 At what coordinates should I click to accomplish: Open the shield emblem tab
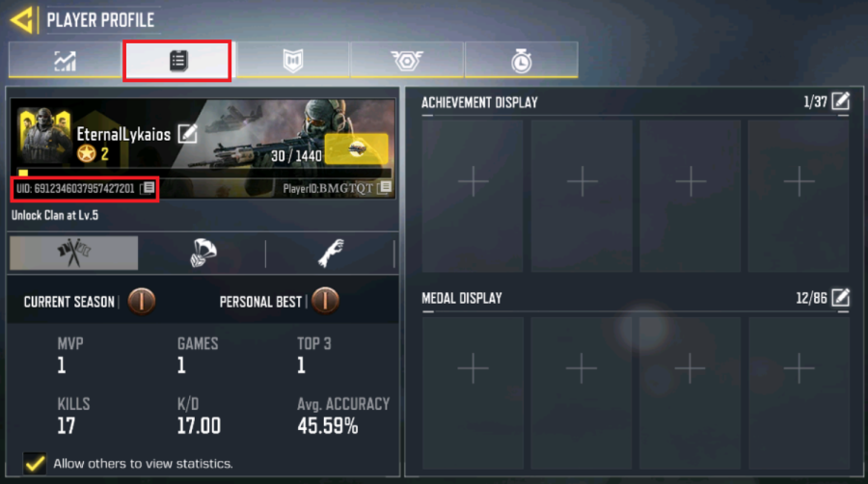click(x=293, y=60)
